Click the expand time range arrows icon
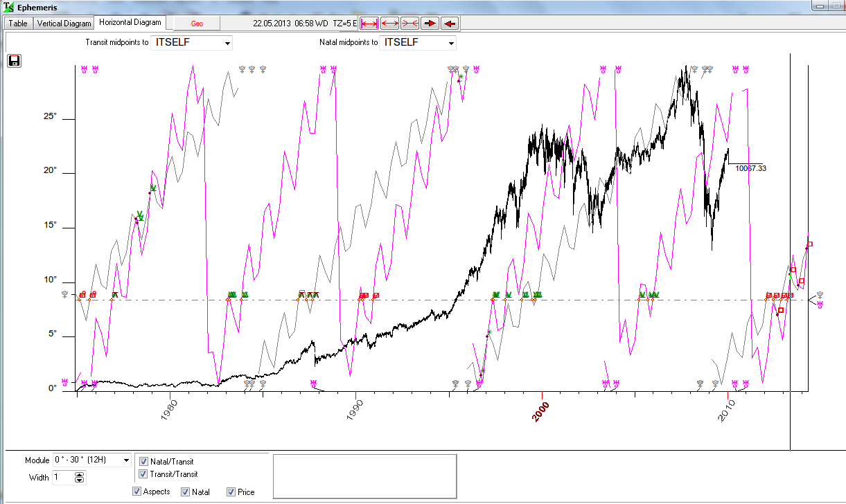Viewport: 846px width, 504px height. (x=389, y=24)
